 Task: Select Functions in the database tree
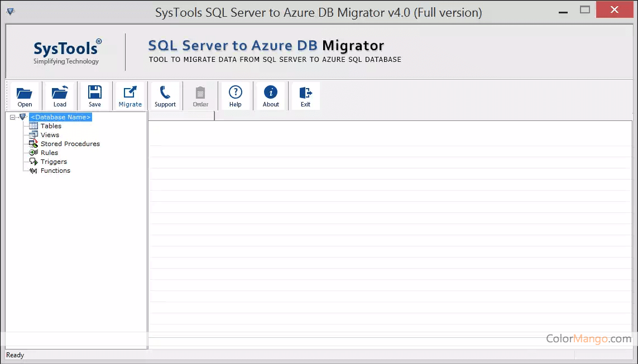pos(55,171)
